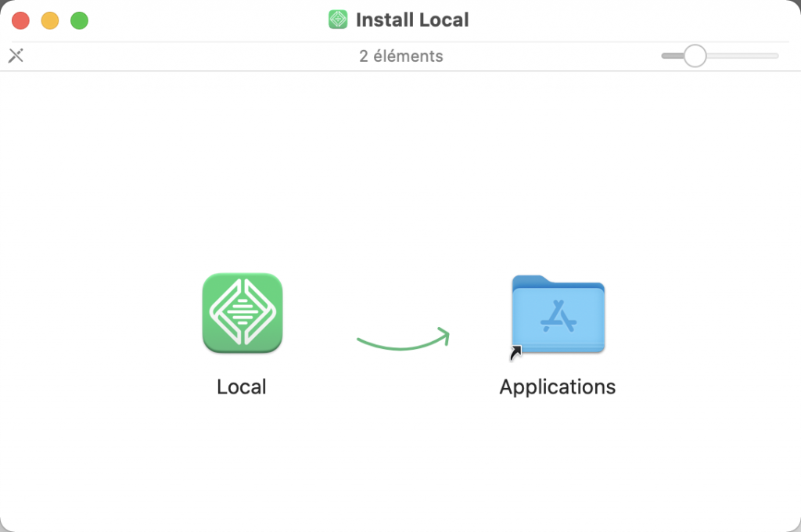The width and height of the screenshot is (801, 532).
Task: Click the Local icon in title bar
Action: (x=338, y=20)
